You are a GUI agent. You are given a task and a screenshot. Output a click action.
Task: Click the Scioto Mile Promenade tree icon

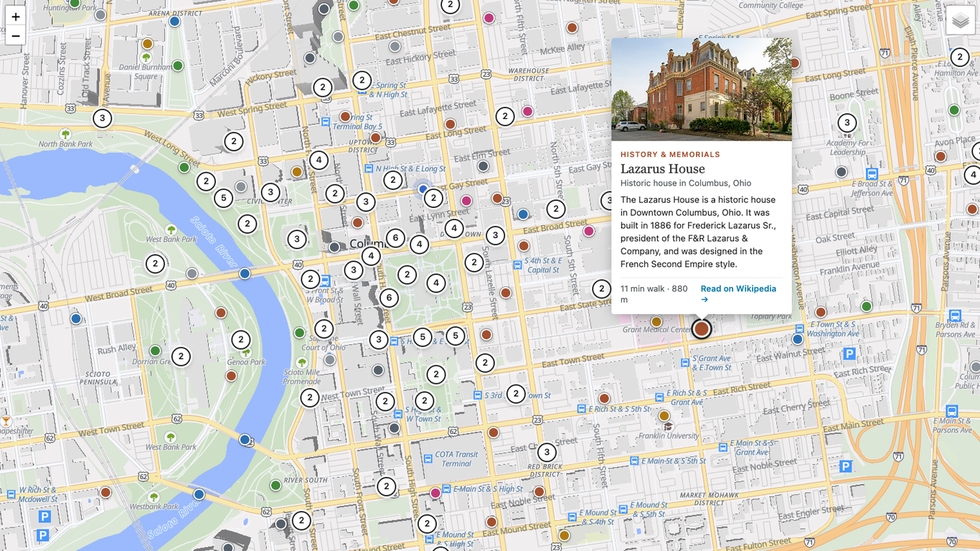point(302,363)
